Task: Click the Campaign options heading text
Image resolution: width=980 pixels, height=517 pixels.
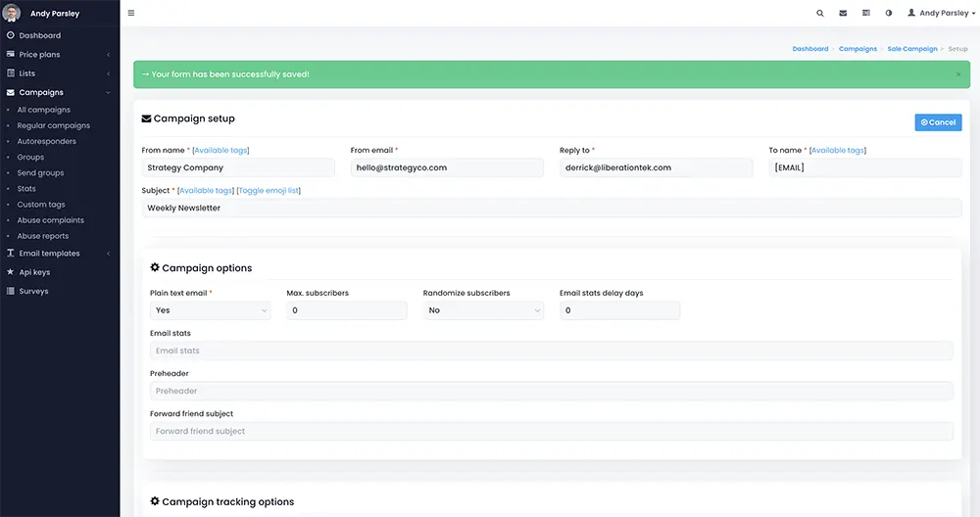Action: (207, 268)
